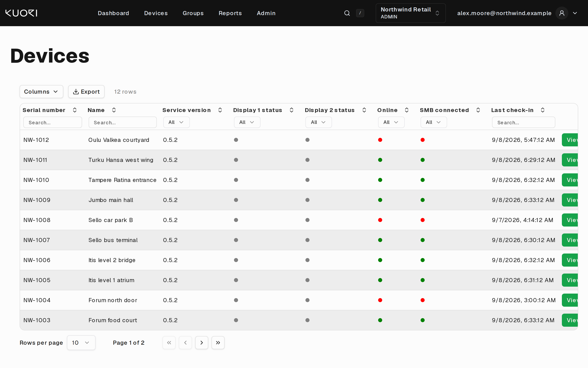Viewport: 588px width, 368px height.
Task: Sort by Online column
Action: pyautogui.click(x=407, y=110)
